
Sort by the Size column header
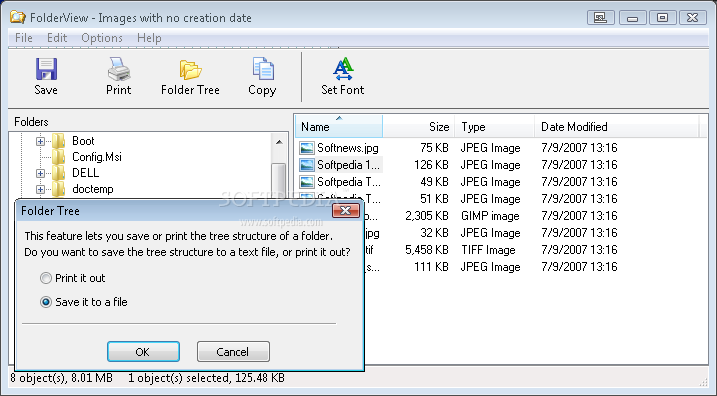coord(418,127)
